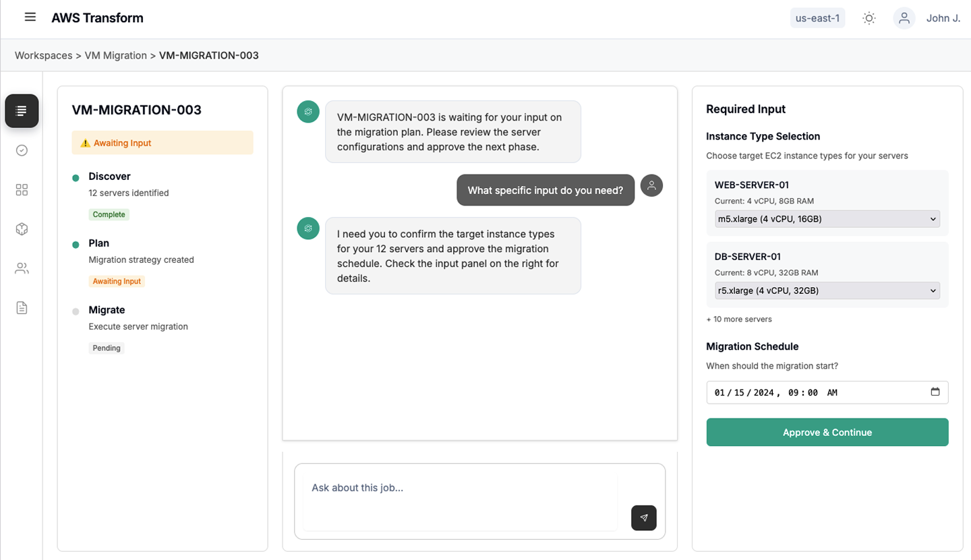
Task: Select the Plan phase step
Action: (99, 243)
